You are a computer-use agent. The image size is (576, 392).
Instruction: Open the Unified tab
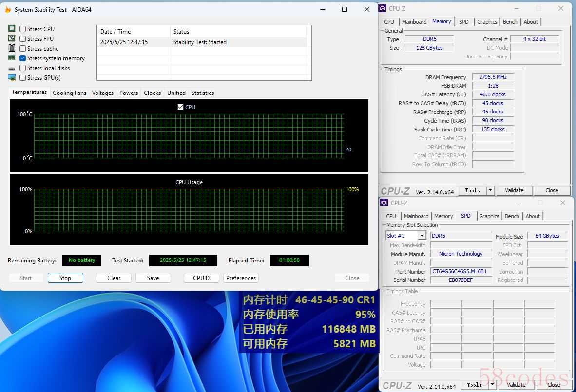click(x=176, y=93)
